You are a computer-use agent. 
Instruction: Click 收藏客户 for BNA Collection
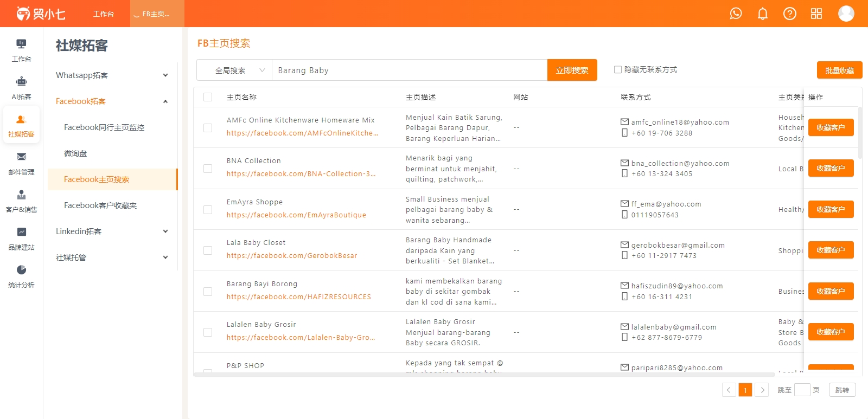(831, 168)
